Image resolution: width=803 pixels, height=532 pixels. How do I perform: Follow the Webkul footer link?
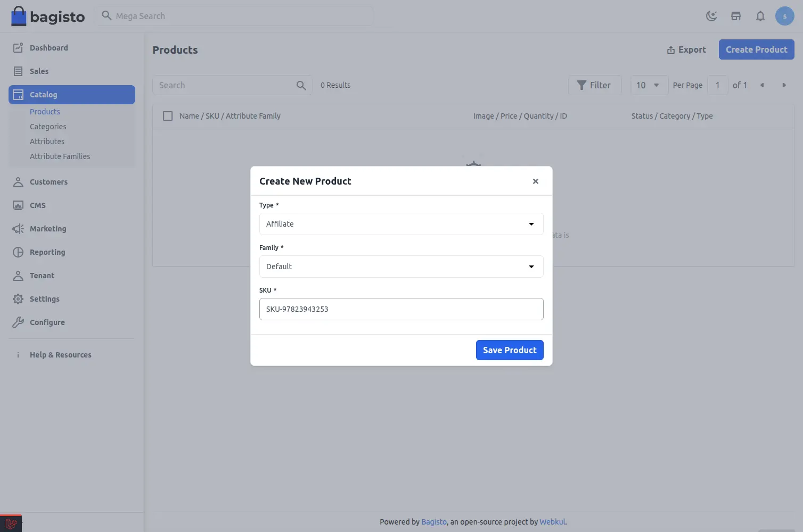tap(552, 522)
